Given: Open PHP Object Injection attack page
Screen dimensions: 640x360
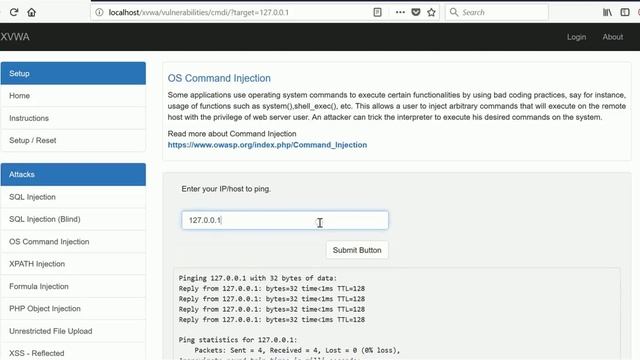Looking at the screenshot, I should (73, 309).
